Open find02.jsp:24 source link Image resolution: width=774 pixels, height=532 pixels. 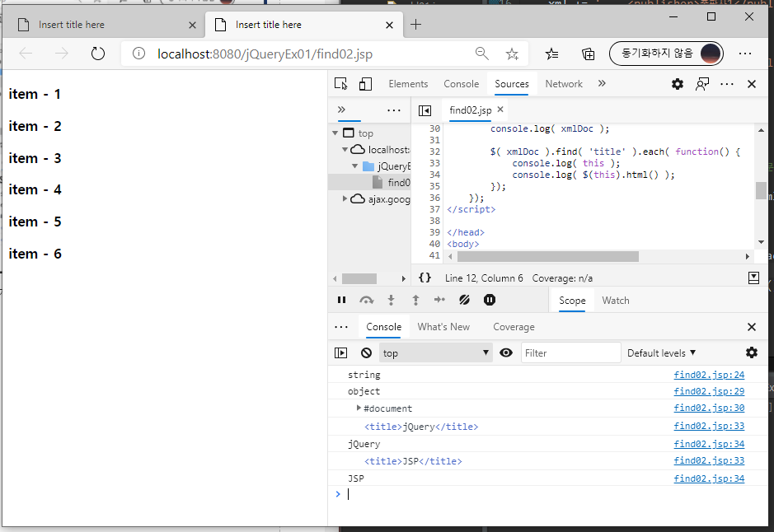tap(709, 375)
